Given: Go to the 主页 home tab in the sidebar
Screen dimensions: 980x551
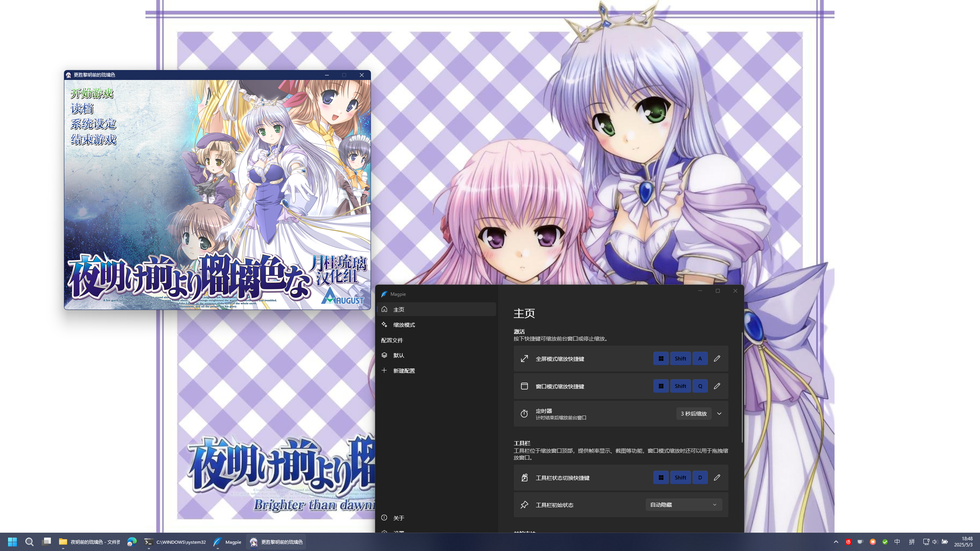Looking at the screenshot, I should [x=399, y=310].
